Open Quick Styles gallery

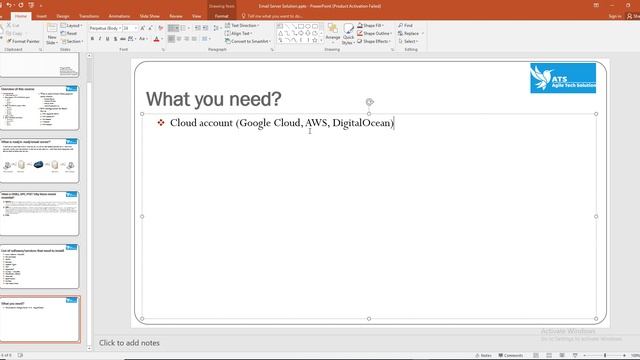(x=348, y=34)
